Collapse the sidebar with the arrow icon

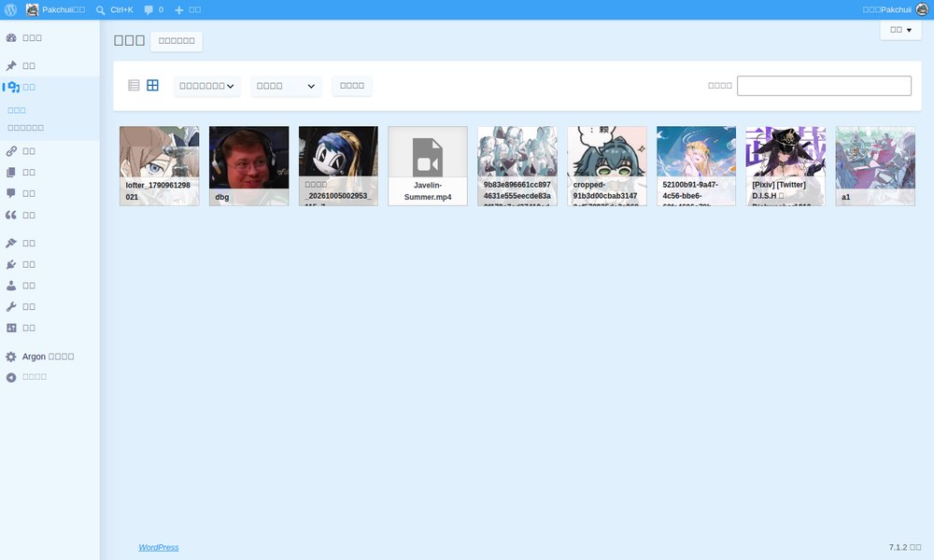point(11,377)
